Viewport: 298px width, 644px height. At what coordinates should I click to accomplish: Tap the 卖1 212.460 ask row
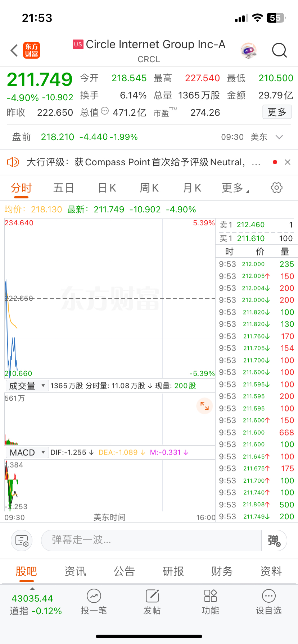[256, 225]
